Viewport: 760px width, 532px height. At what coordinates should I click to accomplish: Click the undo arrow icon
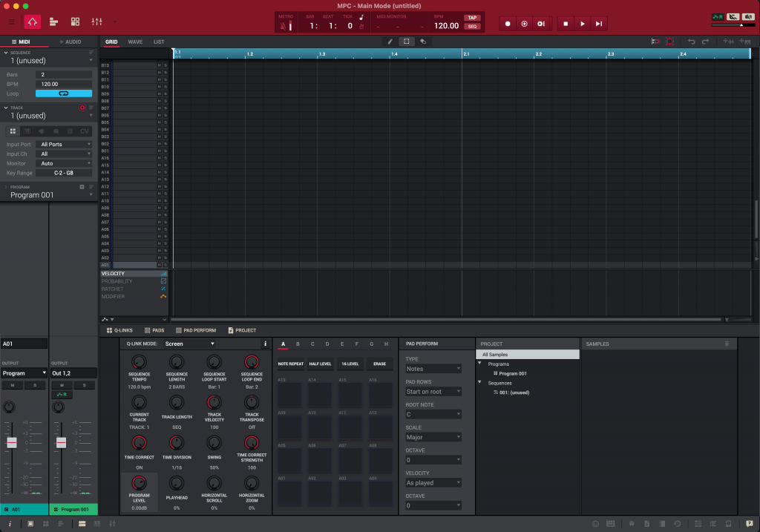[x=692, y=41]
